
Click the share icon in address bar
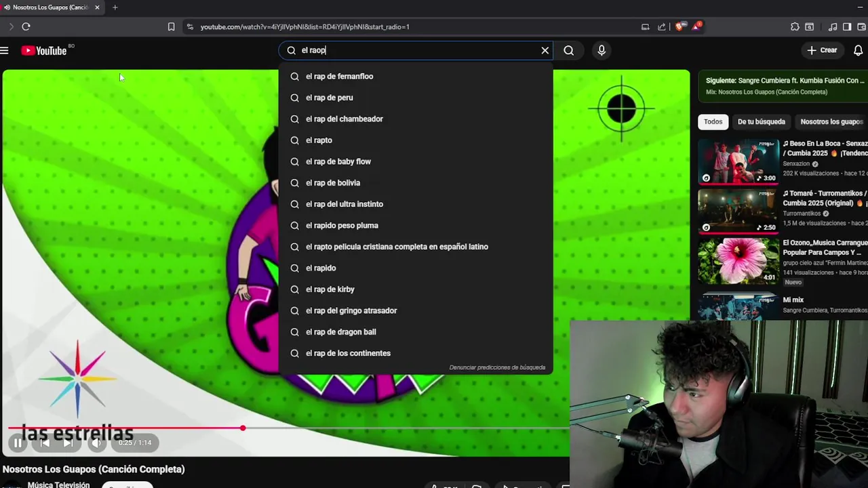pyautogui.click(x=661, y=26)
